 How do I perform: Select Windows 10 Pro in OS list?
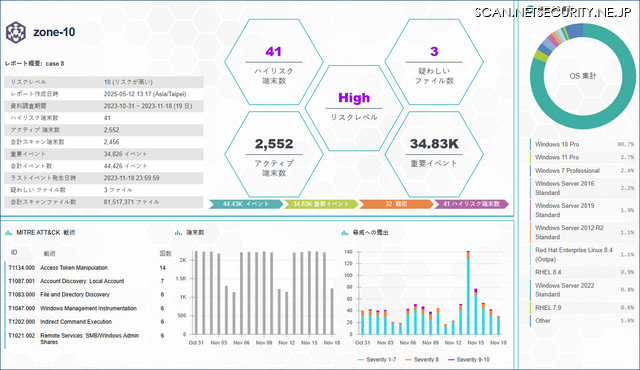(x=582, y=144)
